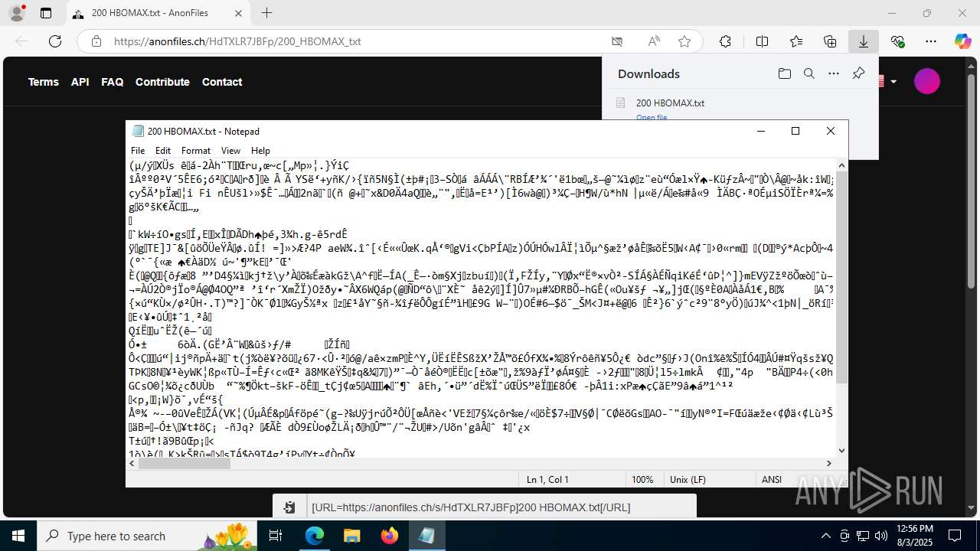The width and height of the screenshot is (980, 551).
Task: Open the Collections icon
Action: point(830,41)
